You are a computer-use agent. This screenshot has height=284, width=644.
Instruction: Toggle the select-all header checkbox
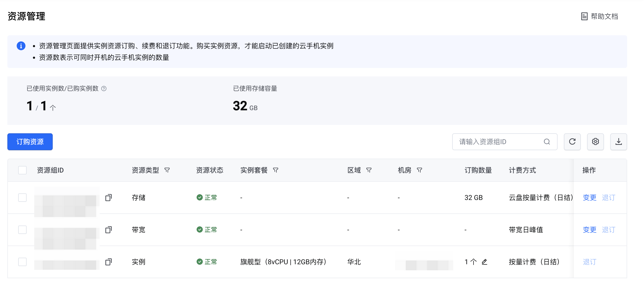(22, 170)
